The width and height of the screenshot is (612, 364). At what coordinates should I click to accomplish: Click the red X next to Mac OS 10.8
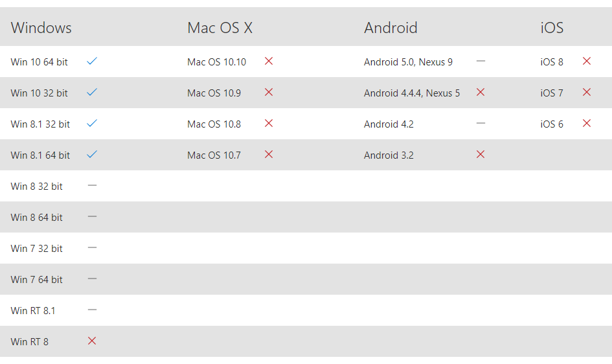269,123
